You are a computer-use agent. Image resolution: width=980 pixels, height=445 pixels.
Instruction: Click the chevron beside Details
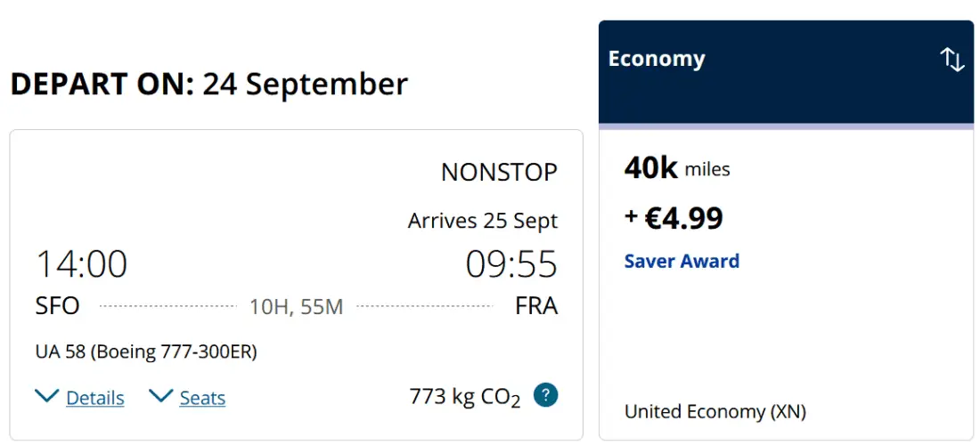pyautogui.click(x=47, y=396)
